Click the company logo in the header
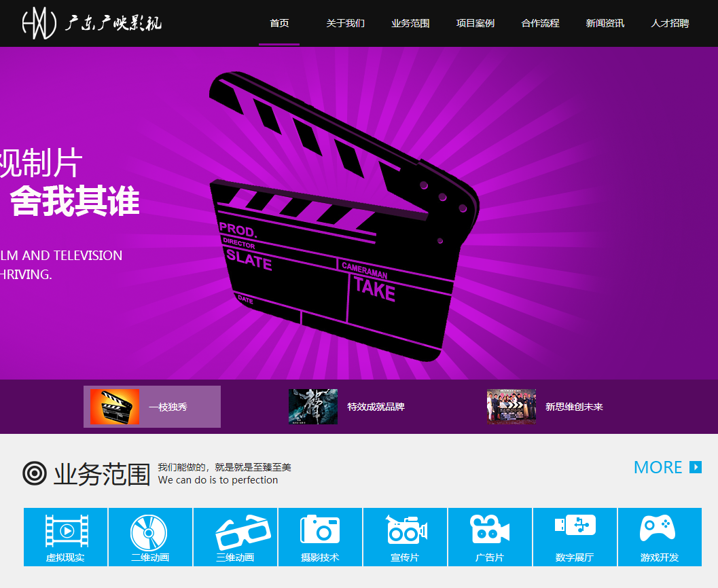 click(91, 23)
